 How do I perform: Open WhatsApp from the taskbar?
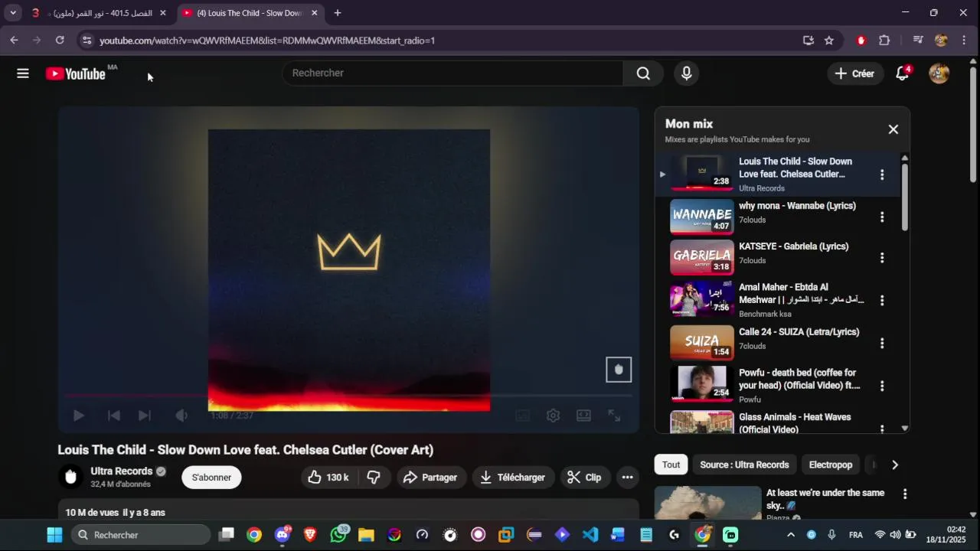coord(338,535)
